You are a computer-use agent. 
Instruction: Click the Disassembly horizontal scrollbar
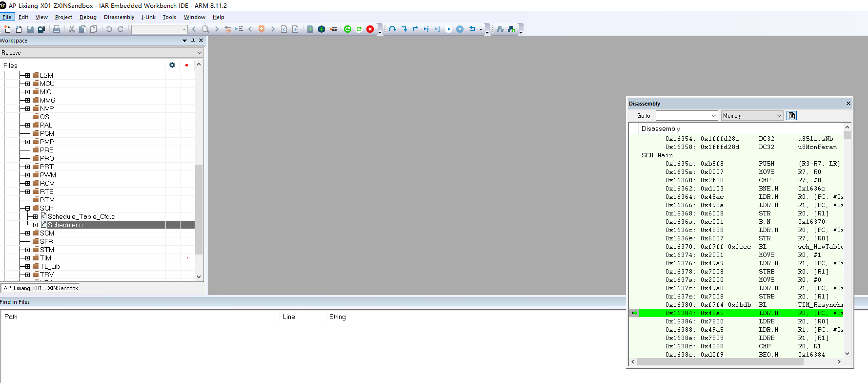tap(737, 362)
